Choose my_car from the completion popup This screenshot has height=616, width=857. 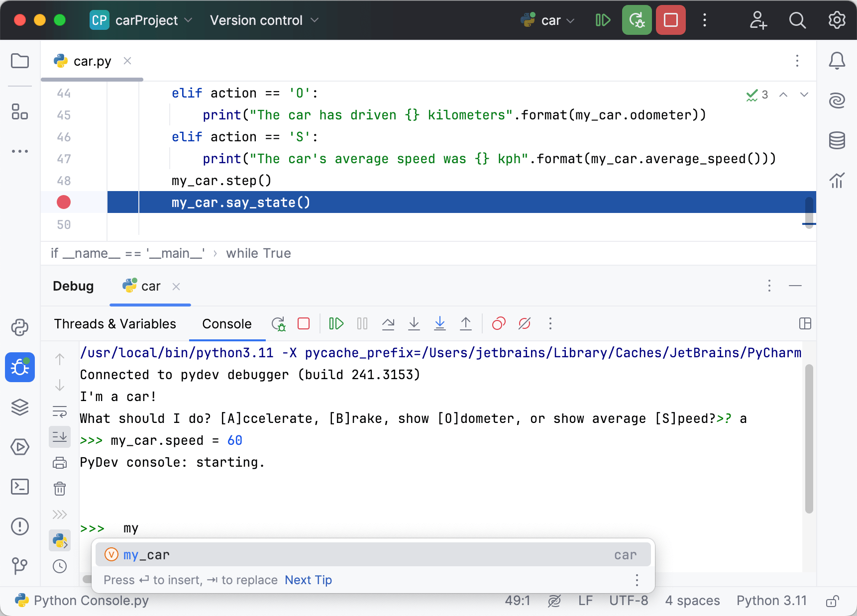(146, 554)
